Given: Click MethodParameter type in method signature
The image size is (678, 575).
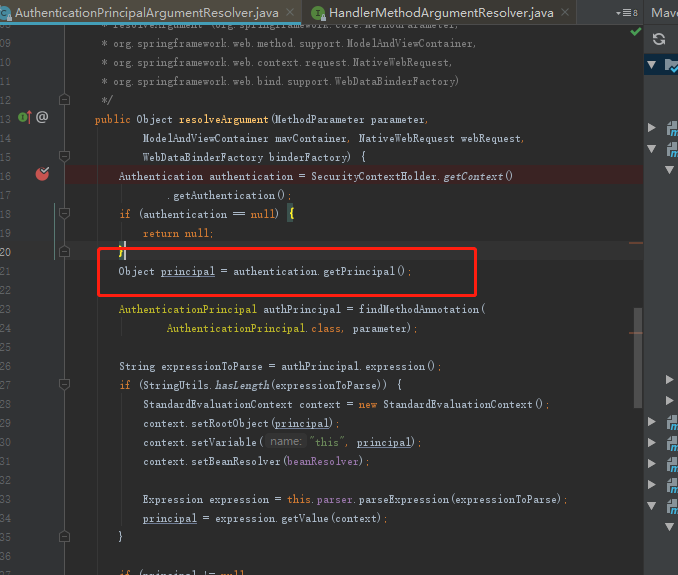Looking at the screenshot, I should coord(320,119).
